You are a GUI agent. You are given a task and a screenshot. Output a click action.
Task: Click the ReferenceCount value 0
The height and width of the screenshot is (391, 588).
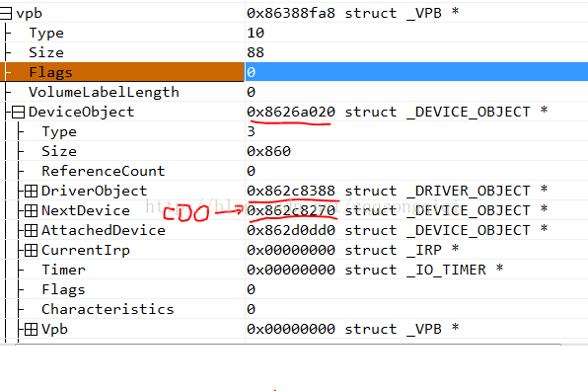(x=251, y=171)
